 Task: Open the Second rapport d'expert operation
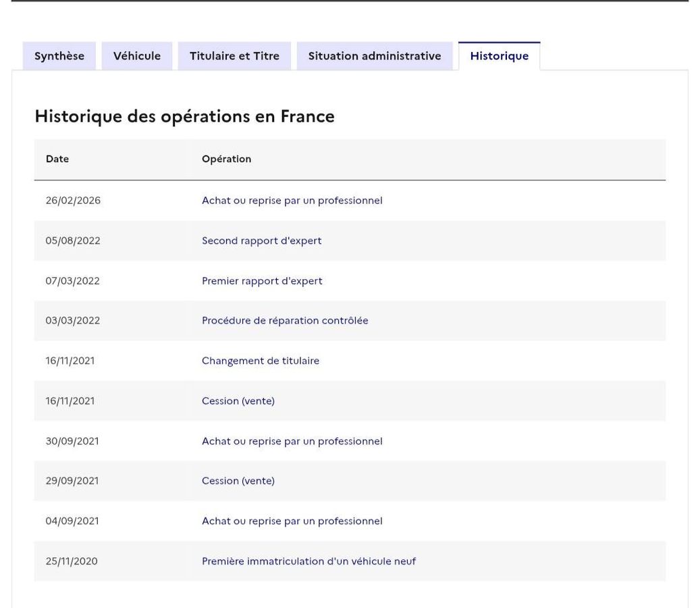click(262, 240)
